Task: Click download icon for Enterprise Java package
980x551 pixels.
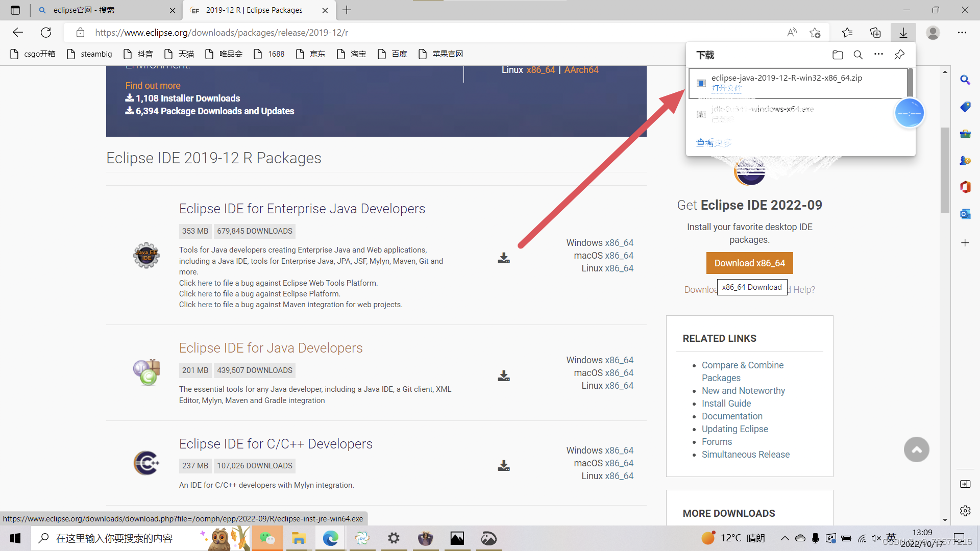Action: click(x=504, y=258)
